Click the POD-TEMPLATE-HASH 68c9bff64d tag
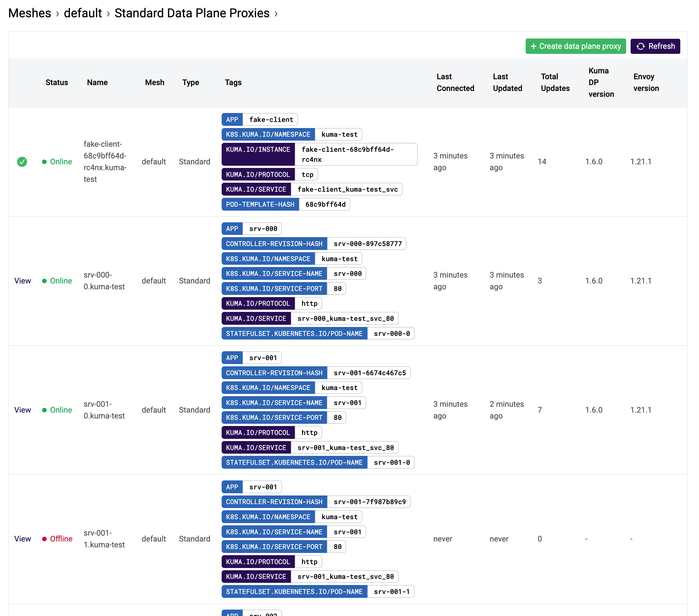 point(286,204)
